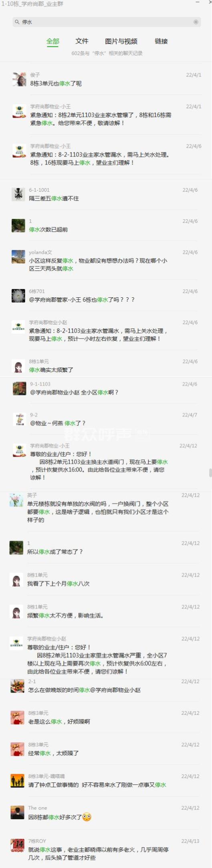212x868 pixels.
Task: Click inside the 停水 search box
Action: (x=107, y=22)
